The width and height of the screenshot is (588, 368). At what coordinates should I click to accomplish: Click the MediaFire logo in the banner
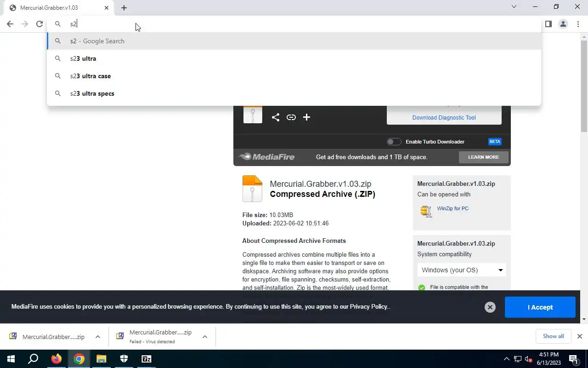click(267, 157)
